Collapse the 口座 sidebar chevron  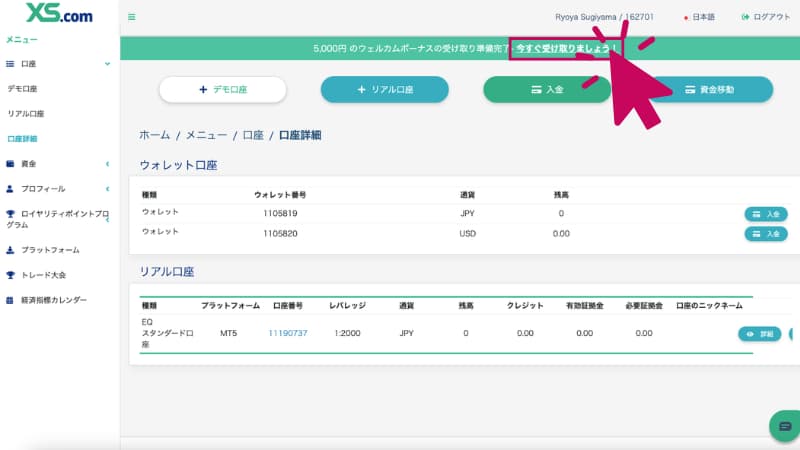tap(108, 64)
